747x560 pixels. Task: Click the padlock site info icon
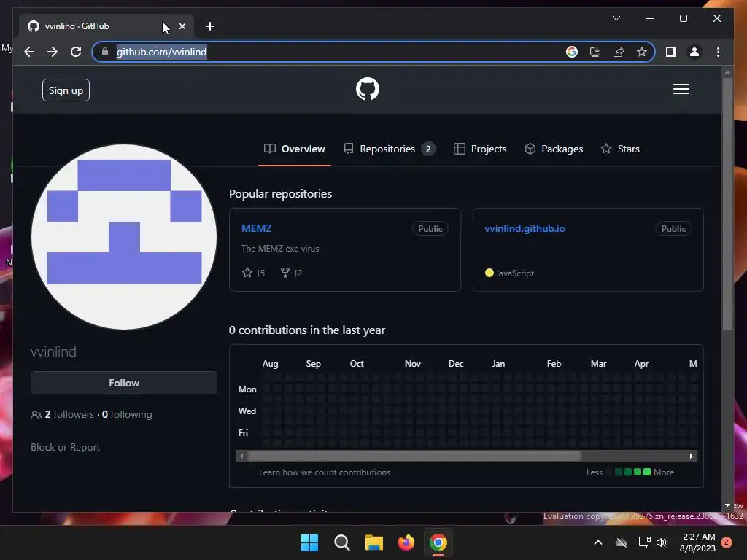pyautogui.click(x=105, y=52)
